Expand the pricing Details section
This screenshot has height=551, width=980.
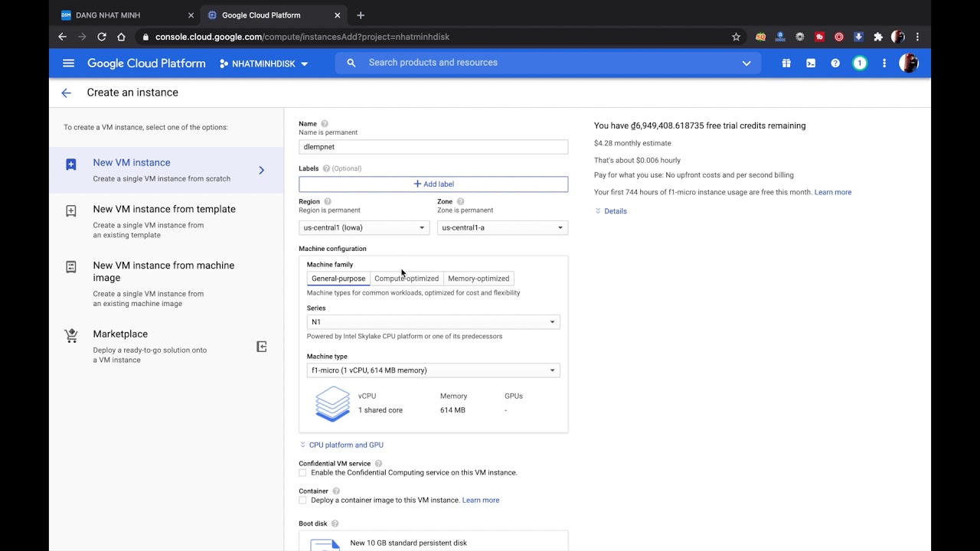point(611,211)
